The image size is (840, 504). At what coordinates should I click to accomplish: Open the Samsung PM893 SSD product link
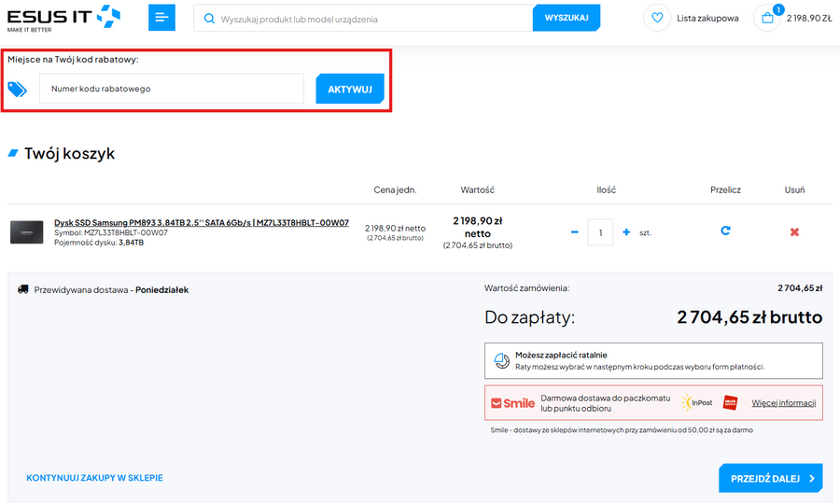click(x=202, y=223)
